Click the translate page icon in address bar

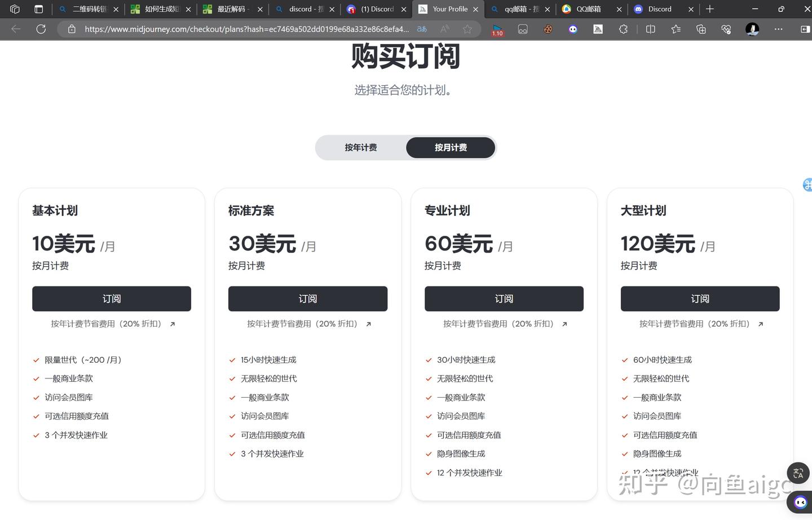(x=422, y=29)
